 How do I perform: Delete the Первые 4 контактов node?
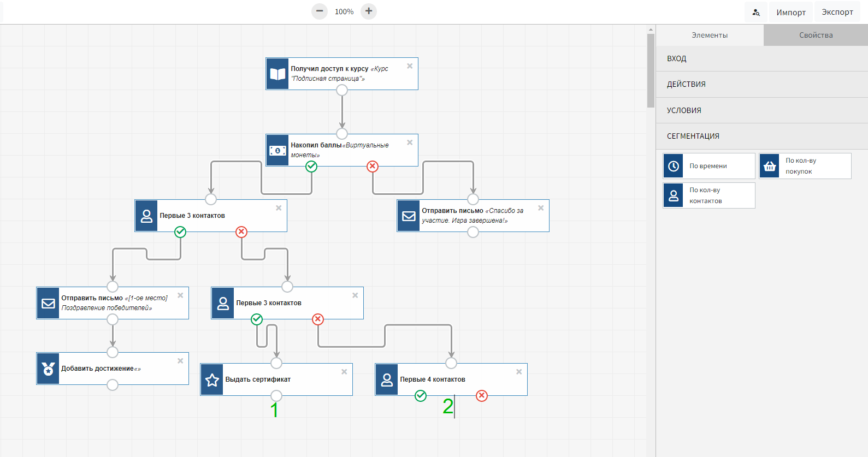(x=519, y=372)
